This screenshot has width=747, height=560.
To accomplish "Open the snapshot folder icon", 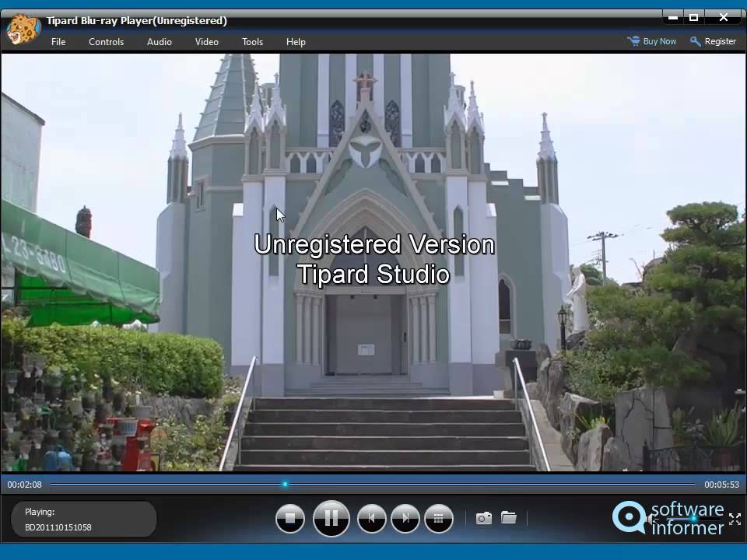I will (x=509, y=517).
